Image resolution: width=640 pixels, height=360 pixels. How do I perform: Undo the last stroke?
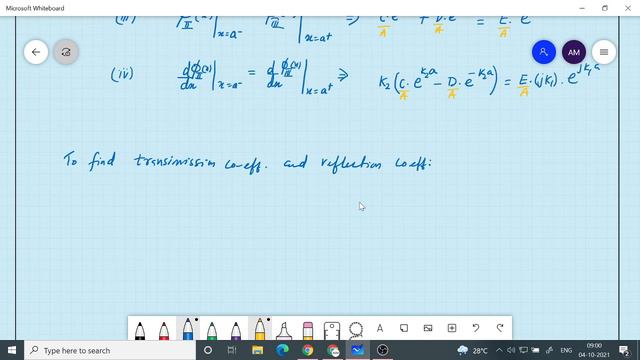coord(476,328)
